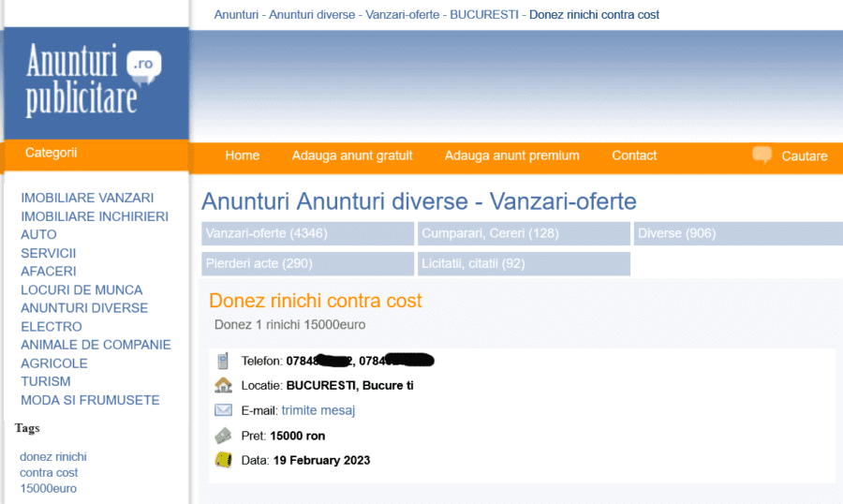
Task: Click the 15000euro tag
Action: point(49,488)
